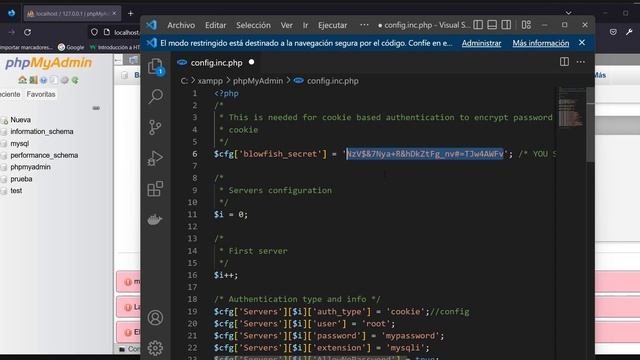640x360 pixels.
Task: Click the phpMyAdmin logo in browser
Action: click(48, 62)
